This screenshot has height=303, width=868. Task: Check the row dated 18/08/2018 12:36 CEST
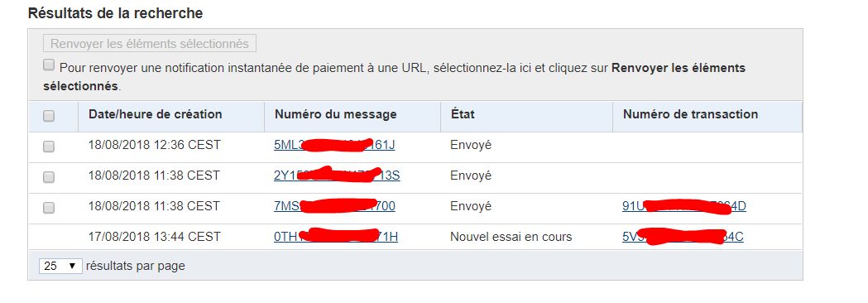click(x=49, y=147)
